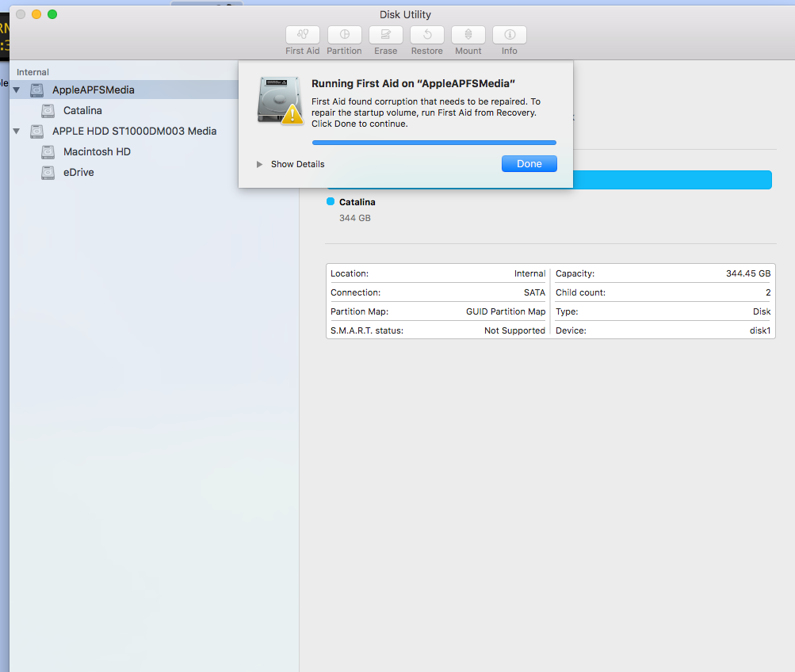The width and height of the screenshot is (795, 672).
Task: Collapse the APPLE HDD ST1000DM003 Media triangle
Action: (17, 132)
